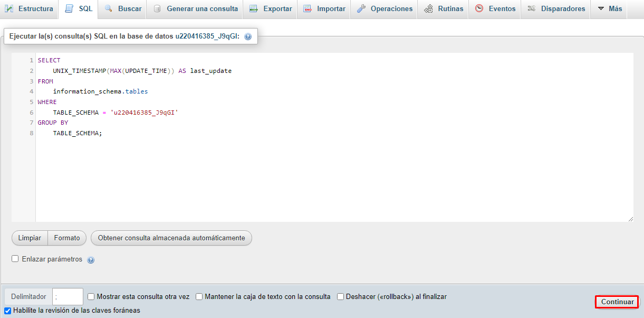Viewport: 644px width, 318px height.
Task: Toggle Deshacer rollback al finalizar checkbox
Action: (x=340, y=297)
